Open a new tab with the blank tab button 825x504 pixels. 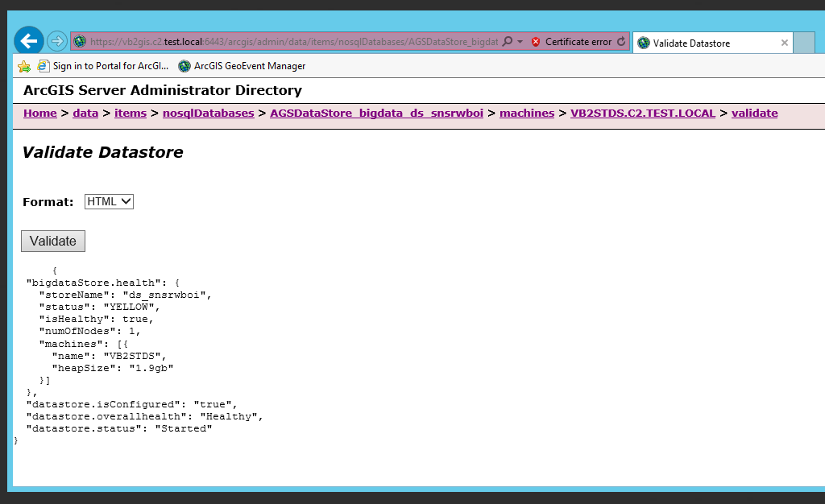pos(803,43)
